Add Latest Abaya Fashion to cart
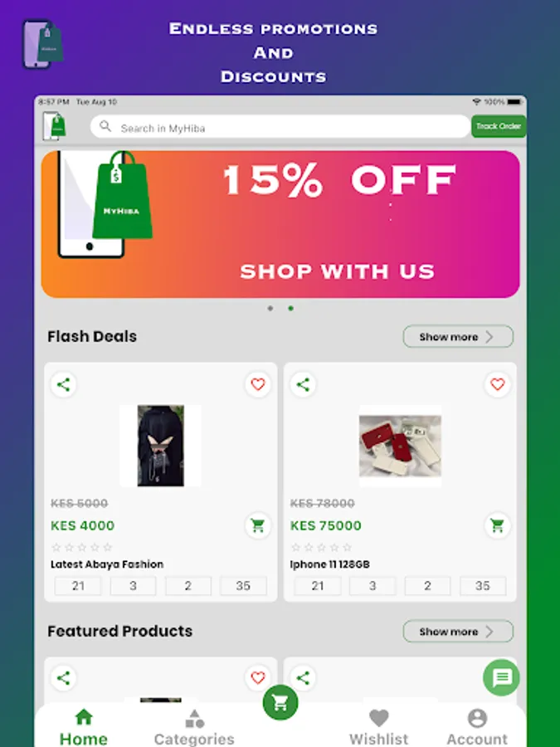The height and width of the screenshot is (747, 560). 258,525
